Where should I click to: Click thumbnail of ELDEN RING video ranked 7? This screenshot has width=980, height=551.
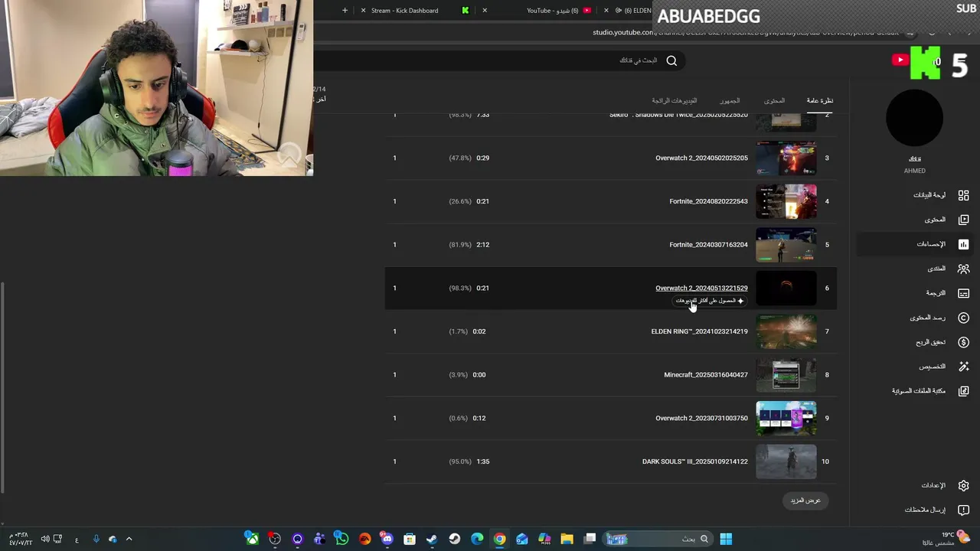pyautogui.click(x=786, y=331)
